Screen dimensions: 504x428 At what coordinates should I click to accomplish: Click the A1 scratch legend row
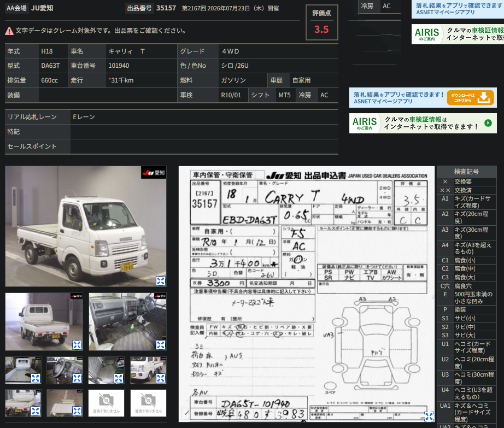click(467, 202)
